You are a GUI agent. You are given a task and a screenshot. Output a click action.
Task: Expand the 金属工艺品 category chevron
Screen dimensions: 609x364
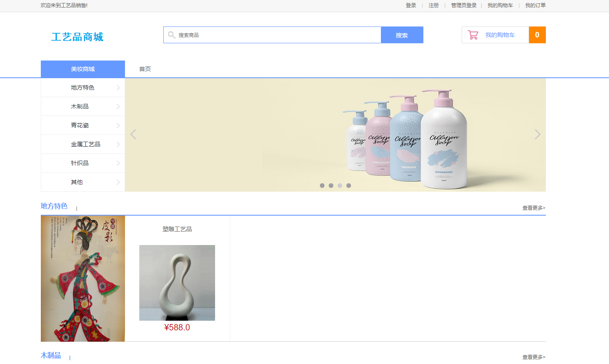pos(118,144)
